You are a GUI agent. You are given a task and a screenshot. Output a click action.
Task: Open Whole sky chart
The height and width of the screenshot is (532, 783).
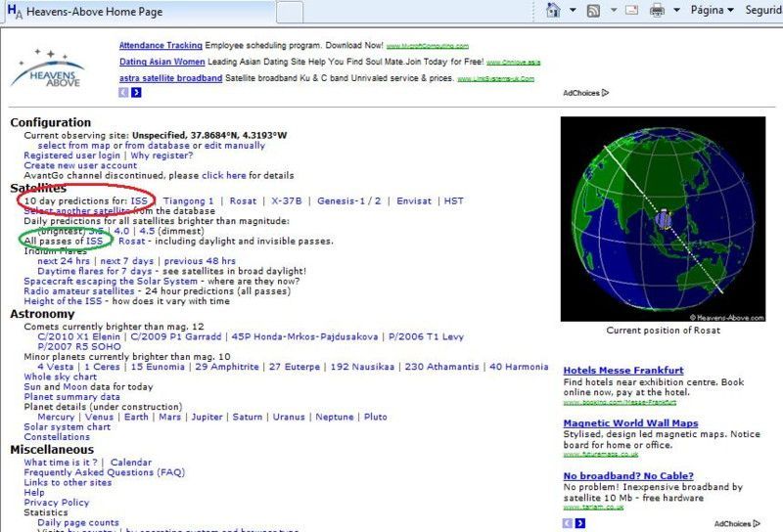click(61, 377)
